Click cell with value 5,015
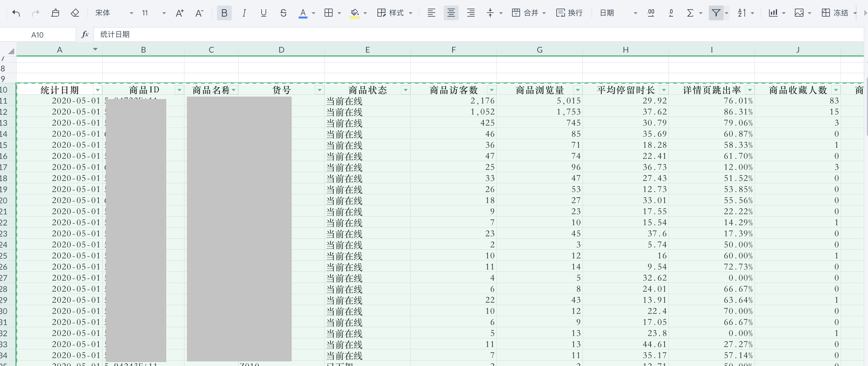Image resolution: width=868 pixels, height=366 pixels. pos(539,101)
